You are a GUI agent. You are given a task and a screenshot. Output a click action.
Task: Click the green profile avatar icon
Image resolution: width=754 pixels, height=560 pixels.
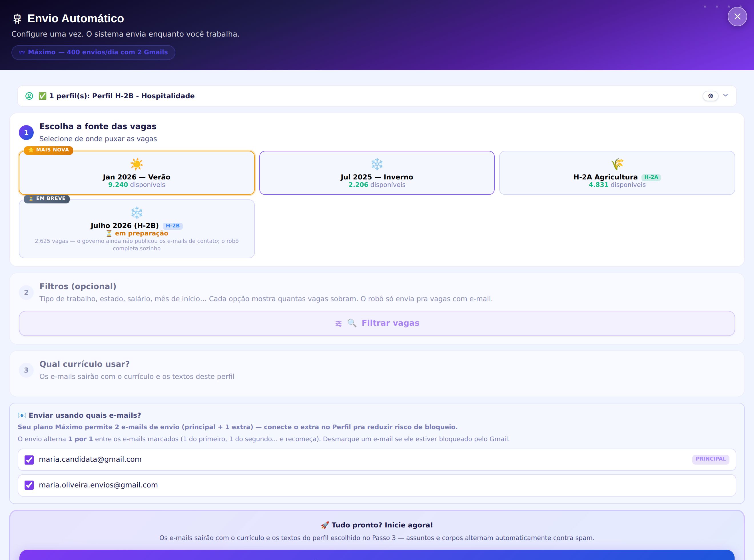pos(29,96)
